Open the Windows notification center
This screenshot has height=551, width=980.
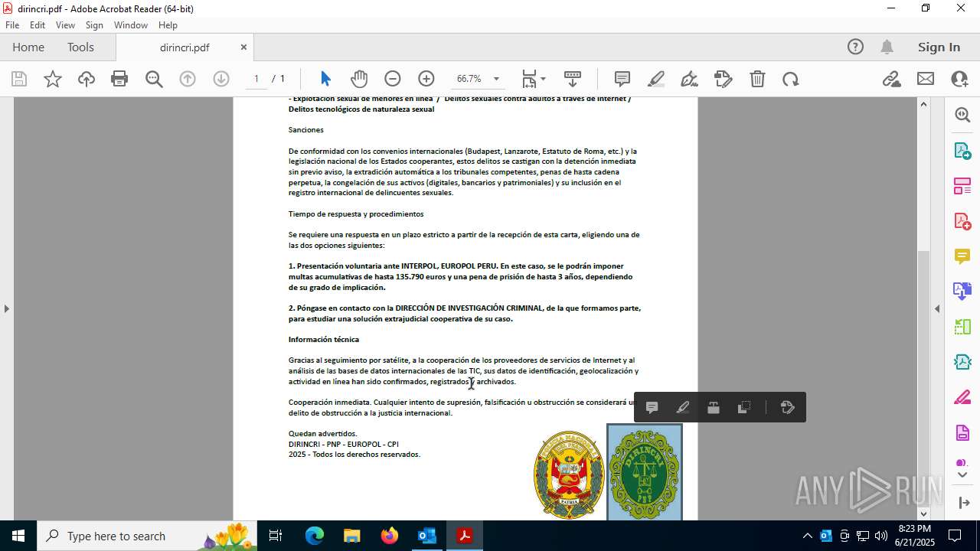955,536
